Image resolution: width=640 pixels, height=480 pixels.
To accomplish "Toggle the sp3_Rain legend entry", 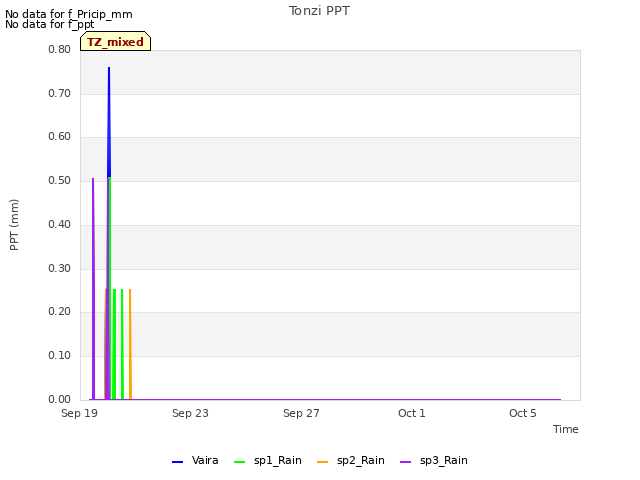I will pos(433,461).
